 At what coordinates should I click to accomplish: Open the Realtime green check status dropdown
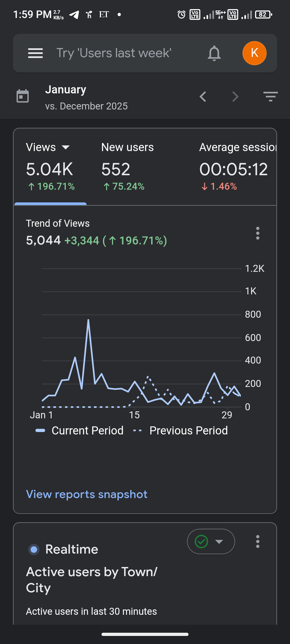coord(211,541)
